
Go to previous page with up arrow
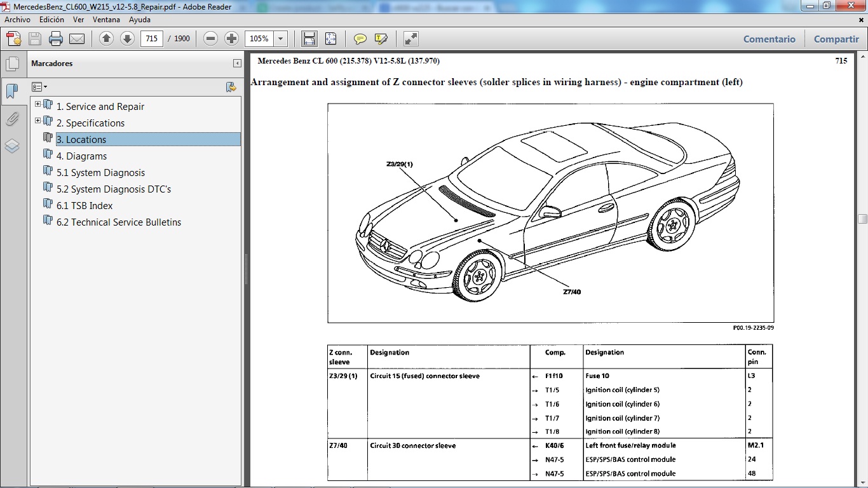tap(107, 39)
